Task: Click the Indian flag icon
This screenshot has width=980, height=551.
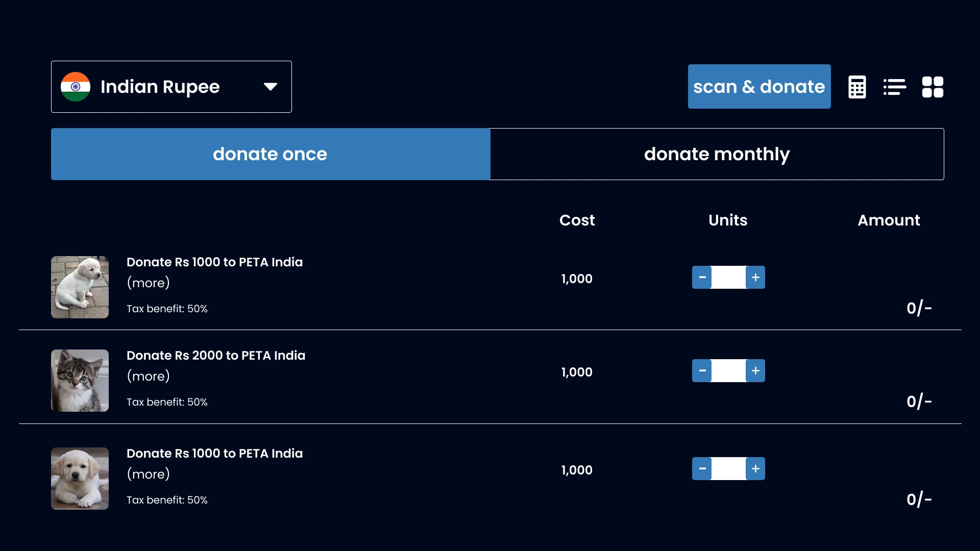Action: pos(76,87)
